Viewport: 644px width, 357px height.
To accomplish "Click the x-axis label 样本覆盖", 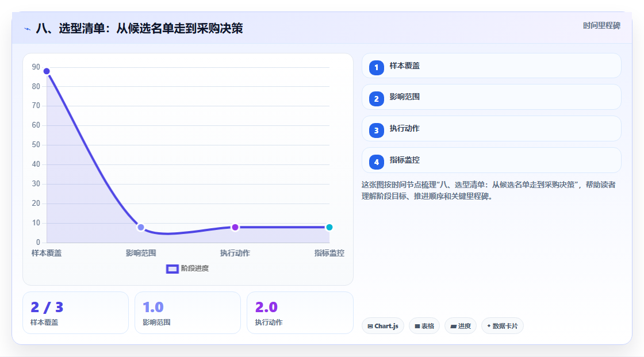I will pos(47,253).
